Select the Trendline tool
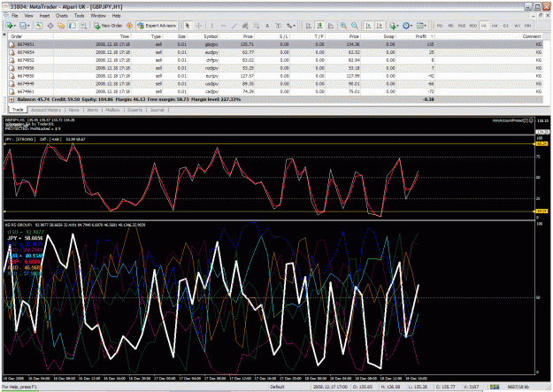 coord(234,26)
